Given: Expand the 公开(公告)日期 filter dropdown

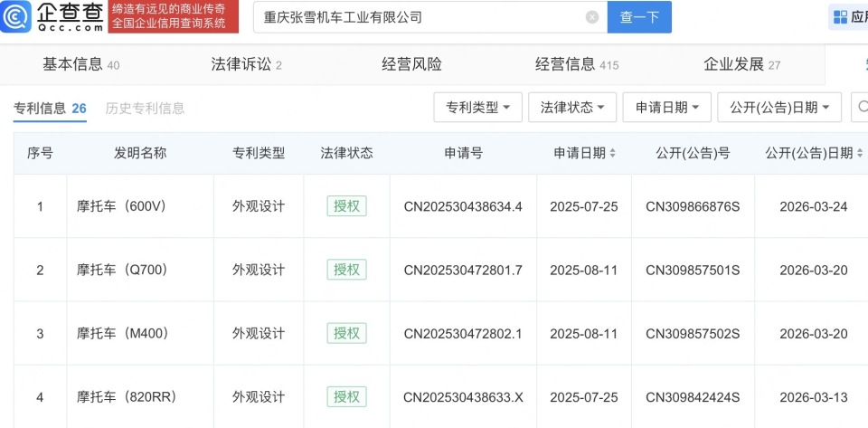Looking at the screenshot, I should [778, 107].
